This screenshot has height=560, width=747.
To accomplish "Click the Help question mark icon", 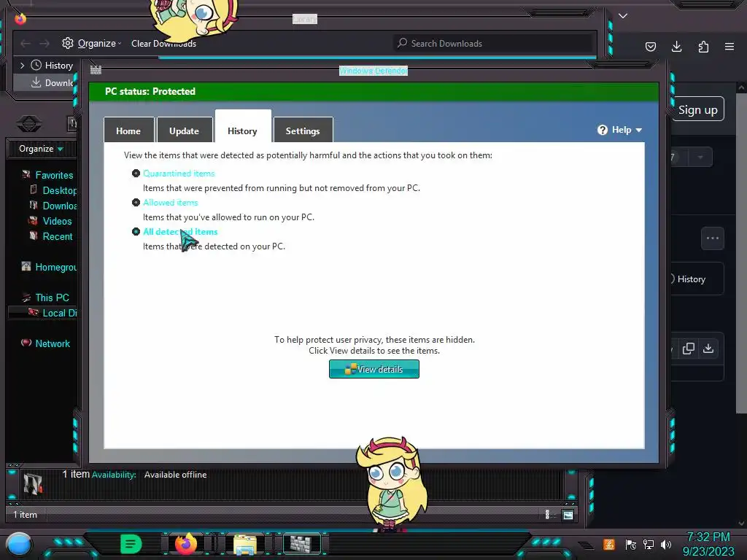I will click(603, 130).
